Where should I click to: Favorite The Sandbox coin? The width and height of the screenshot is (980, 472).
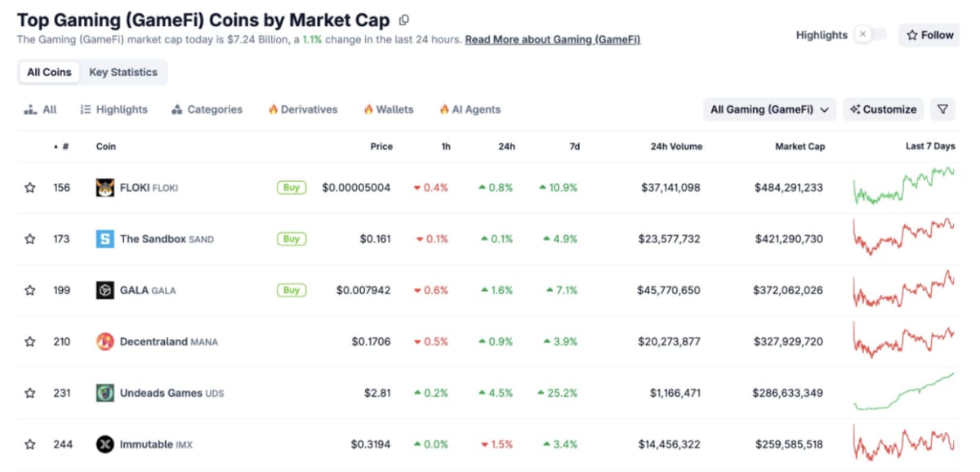coord(29,238)
